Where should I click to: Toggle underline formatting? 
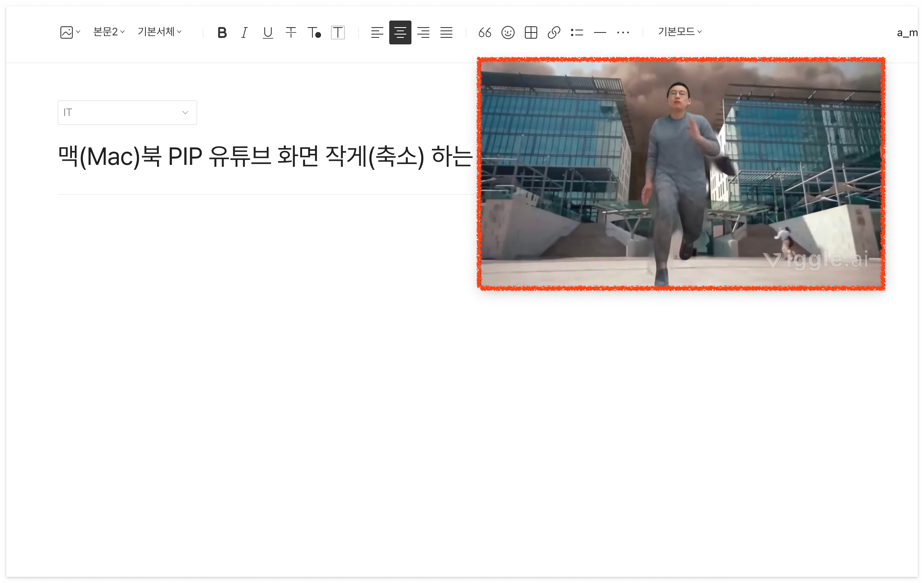pyautogui.click(x=268, y=32)
